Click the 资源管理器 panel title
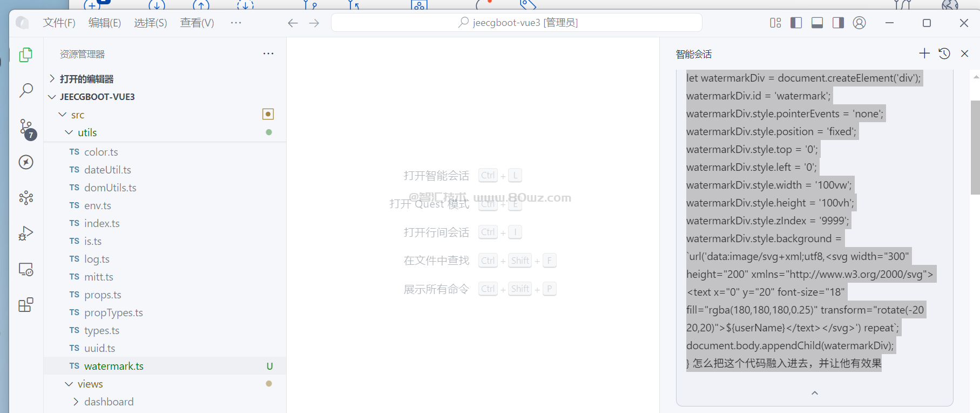Screen dimensions: 980x413 pyautogui.click(x=82, y=54)
